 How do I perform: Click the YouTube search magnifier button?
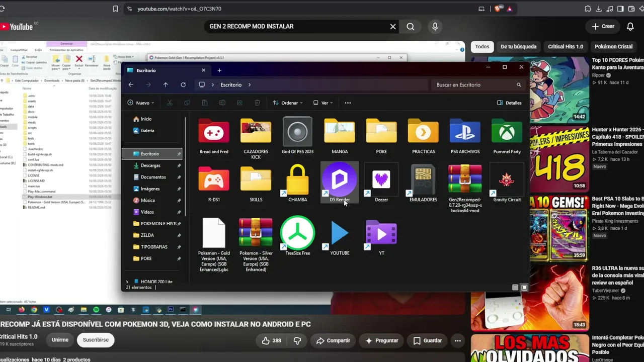411,27
